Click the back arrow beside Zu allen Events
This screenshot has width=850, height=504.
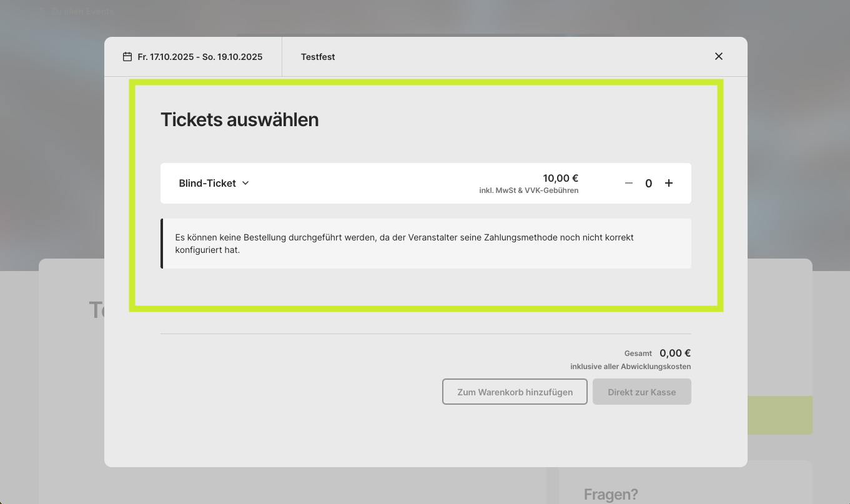pyautogui.click(x=42, y=11)
